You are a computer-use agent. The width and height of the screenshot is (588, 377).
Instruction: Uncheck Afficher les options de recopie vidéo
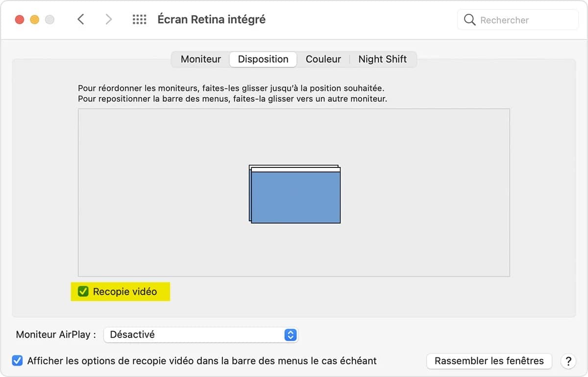click(x=17, y=361)
